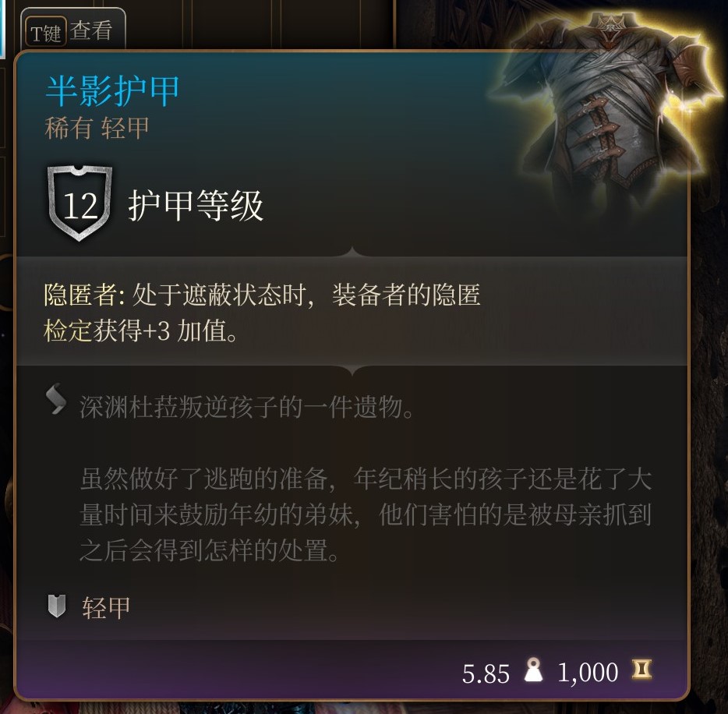The image size is (728, 714).
Task: Click the T键 key hint badge
Action: pyautogui.click(x=45, y=32)
